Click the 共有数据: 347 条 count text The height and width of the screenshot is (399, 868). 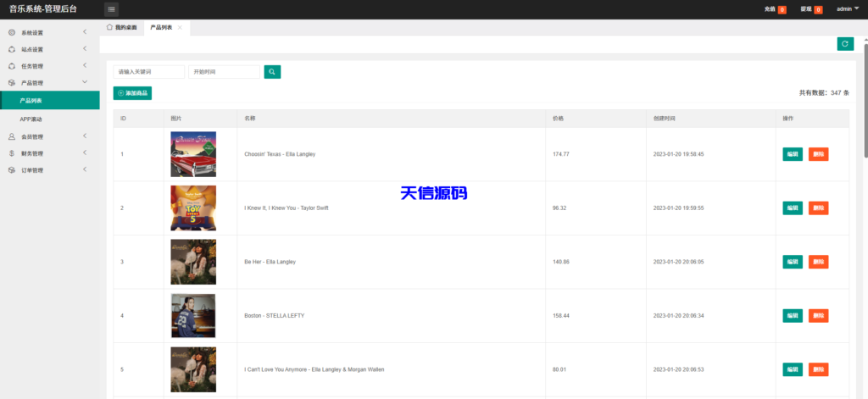coord(824,93)
